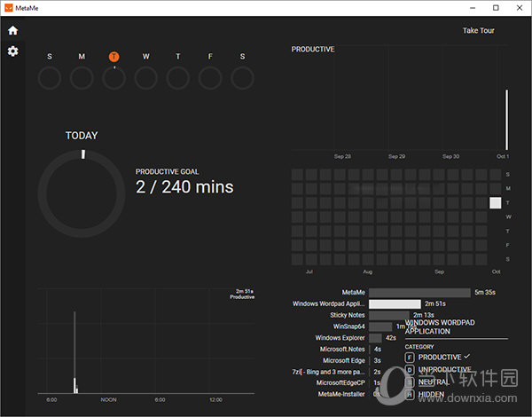This screenshot has height=417, width=532.
Task: Open the Home dashboard icon
Action: coord(13,30)
